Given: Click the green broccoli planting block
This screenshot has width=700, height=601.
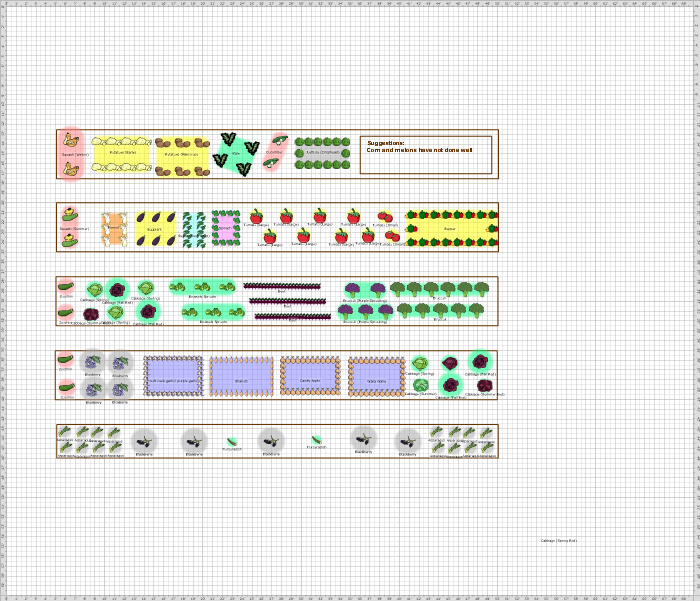Looking at the screenshot, I should pos(440,299).
